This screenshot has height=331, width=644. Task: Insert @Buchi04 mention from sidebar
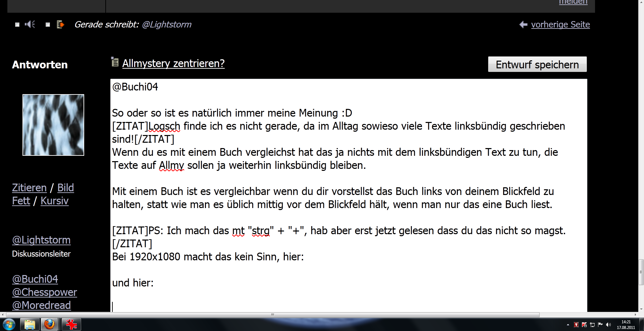(35, 279)
